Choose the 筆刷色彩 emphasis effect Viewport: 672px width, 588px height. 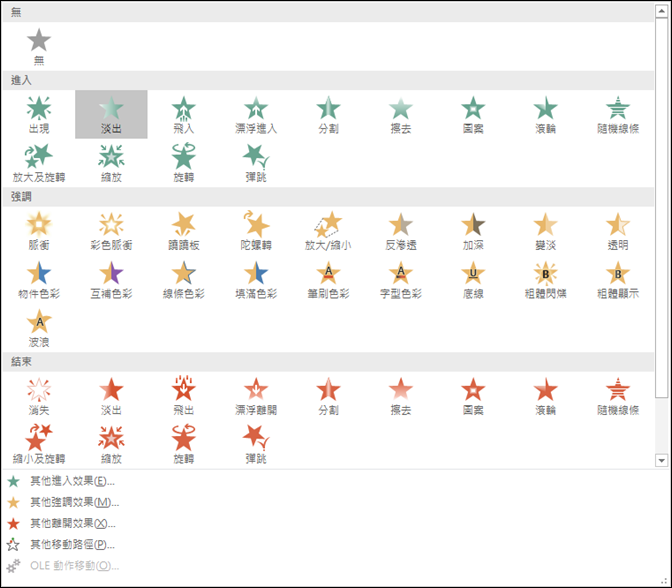pos(328,279)
